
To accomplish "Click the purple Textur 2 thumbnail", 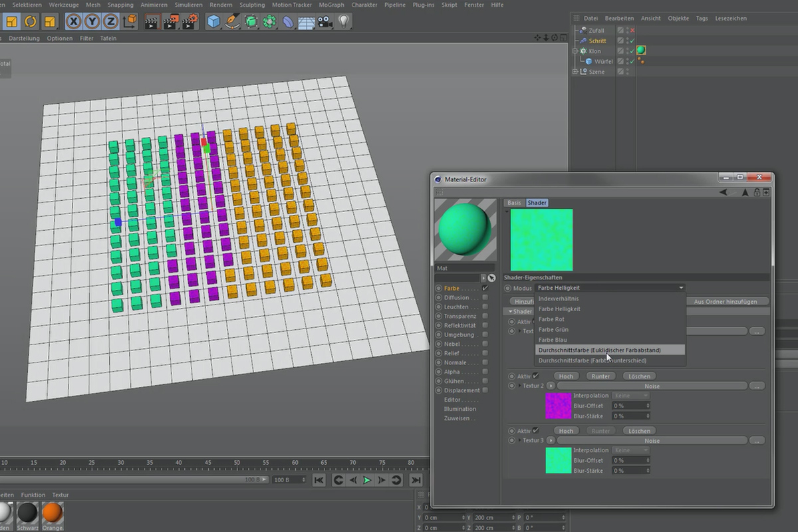I will 558,406.
